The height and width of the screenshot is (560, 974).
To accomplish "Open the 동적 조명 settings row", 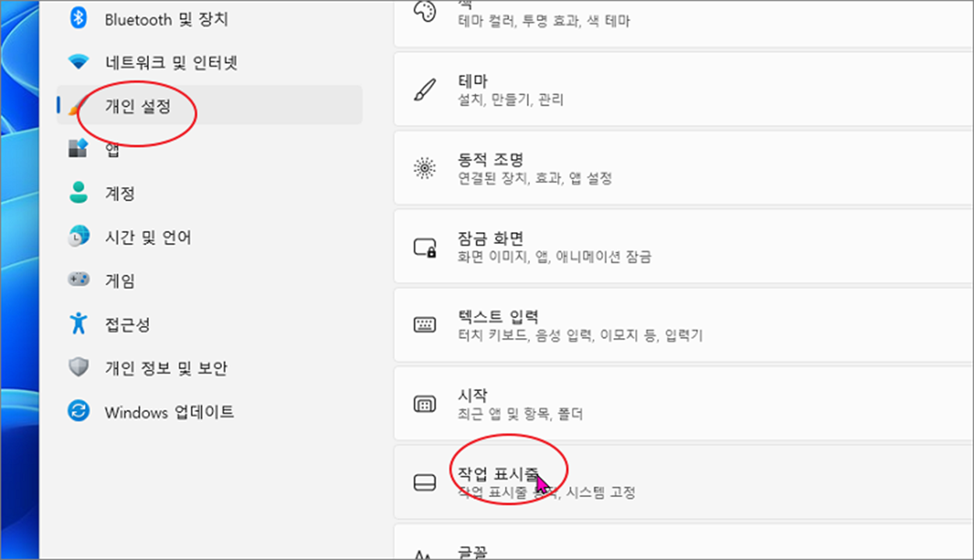I will [x=683, y=168].
